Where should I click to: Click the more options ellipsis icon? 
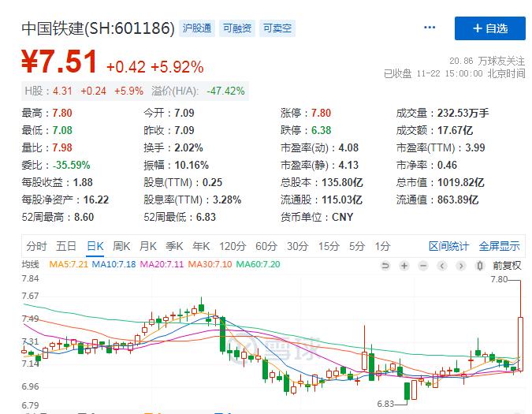430,28
